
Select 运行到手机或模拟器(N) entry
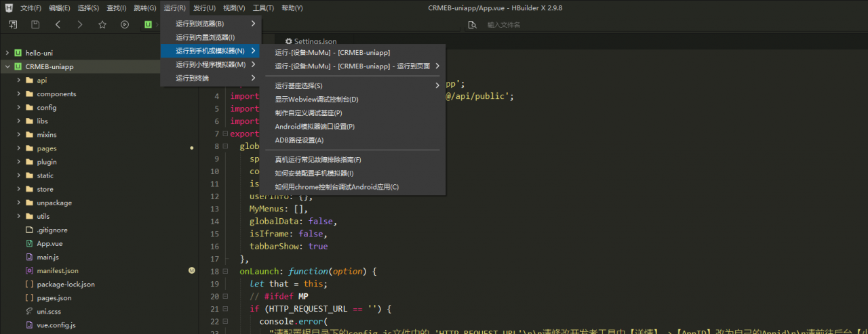[210, 51]
